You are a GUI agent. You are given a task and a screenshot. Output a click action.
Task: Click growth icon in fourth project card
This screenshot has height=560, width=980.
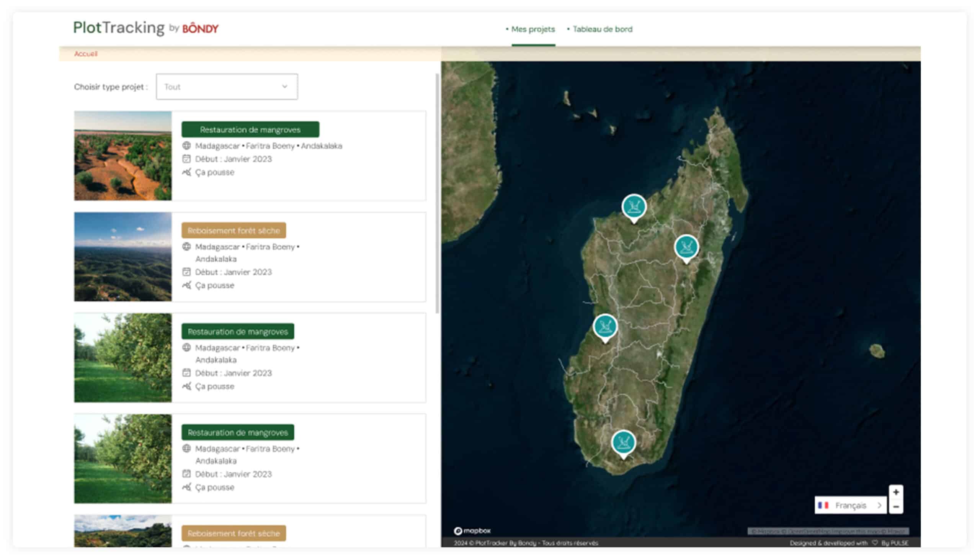coord(186,487)
